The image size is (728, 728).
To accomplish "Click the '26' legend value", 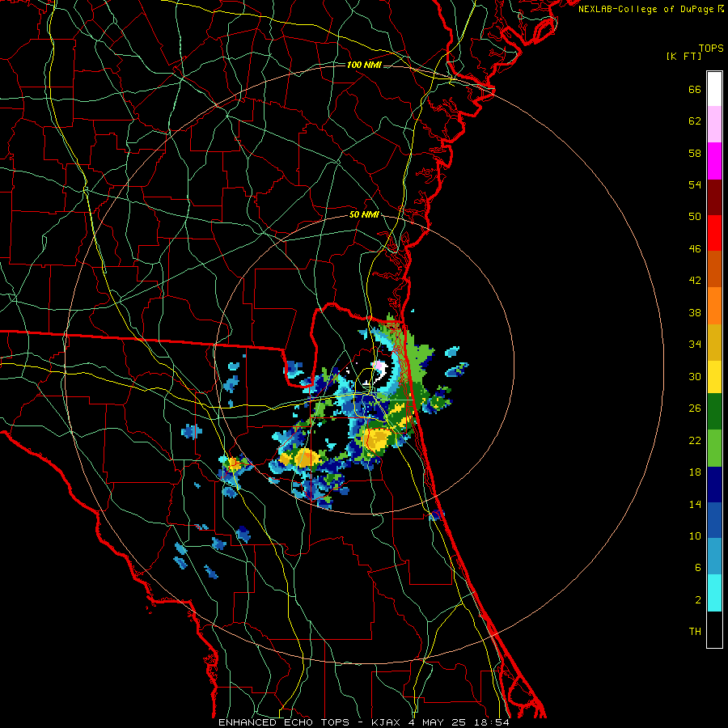I will [695, 408].
